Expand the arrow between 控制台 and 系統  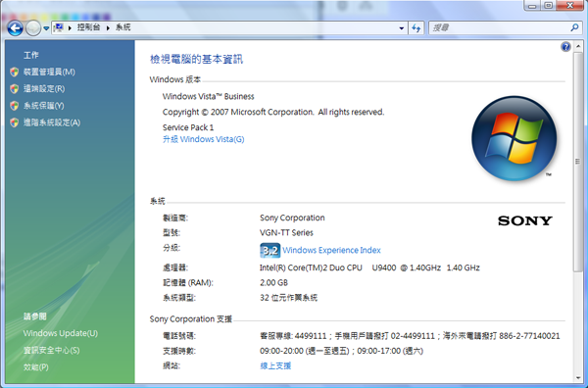point(108,27)
